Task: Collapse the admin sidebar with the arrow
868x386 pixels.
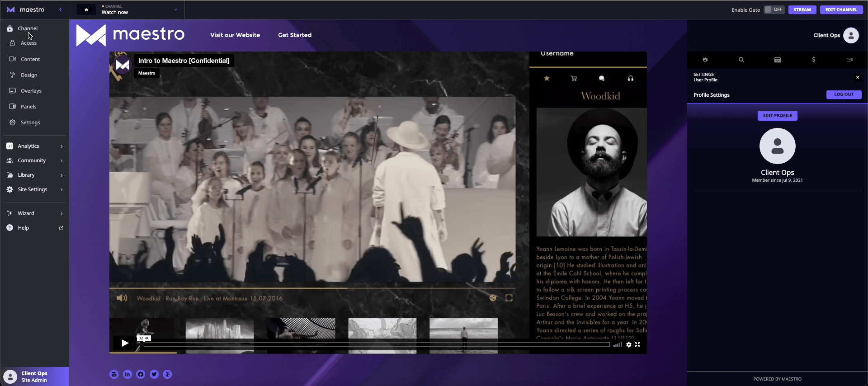Action: tap(61, 9)
